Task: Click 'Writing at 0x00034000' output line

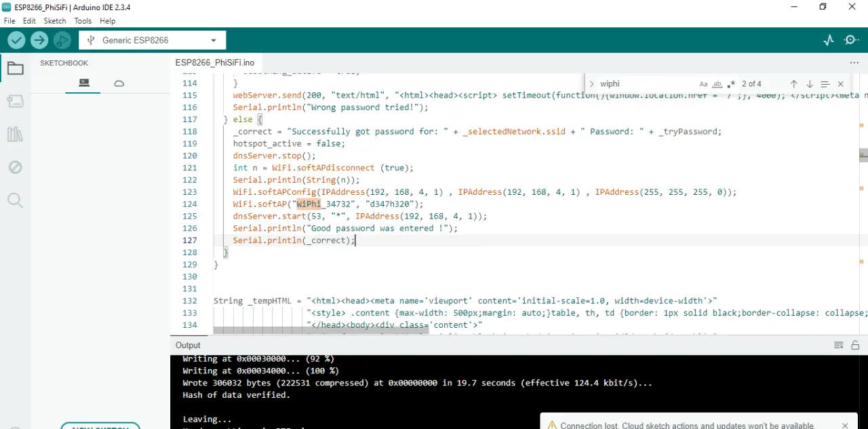Action: (260, 371)
